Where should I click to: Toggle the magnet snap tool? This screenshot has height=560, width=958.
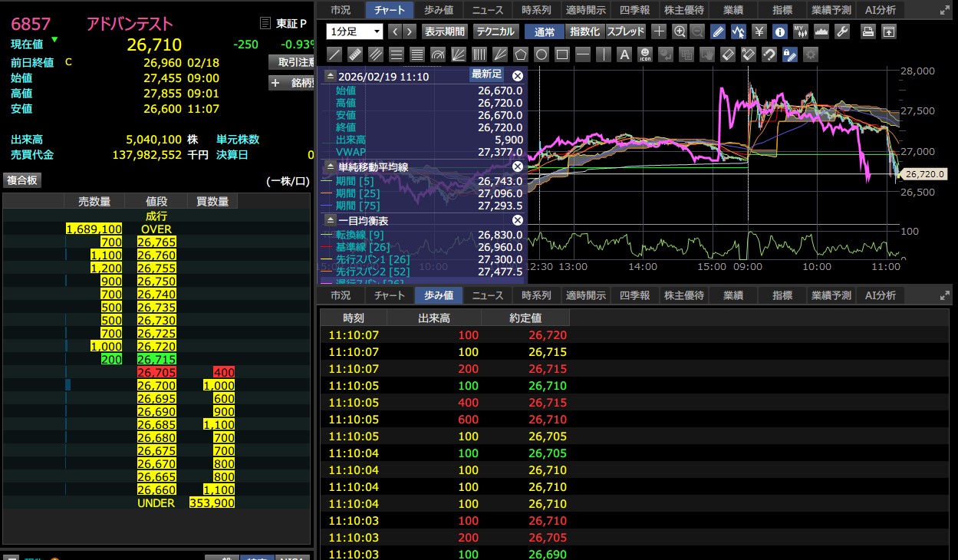[769, 54]
